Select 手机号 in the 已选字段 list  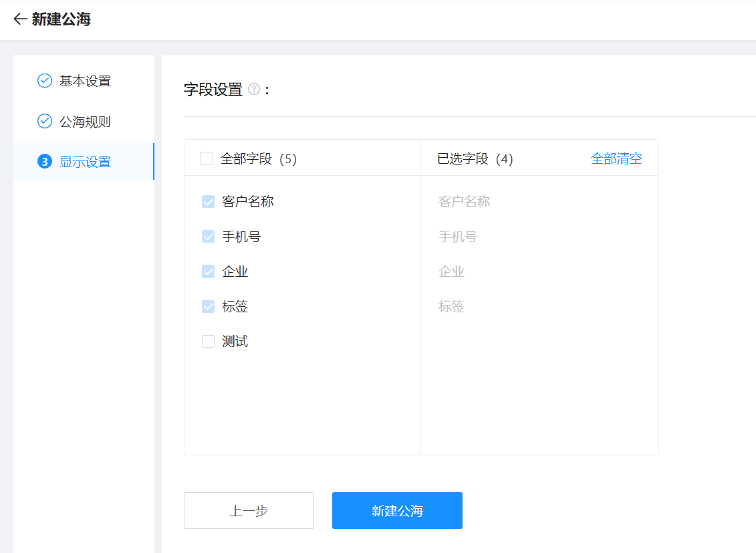458,237
